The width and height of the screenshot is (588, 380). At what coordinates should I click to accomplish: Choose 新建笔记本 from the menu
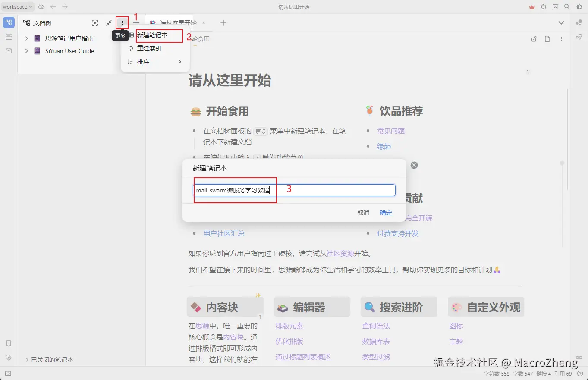(x=155, y=35)
